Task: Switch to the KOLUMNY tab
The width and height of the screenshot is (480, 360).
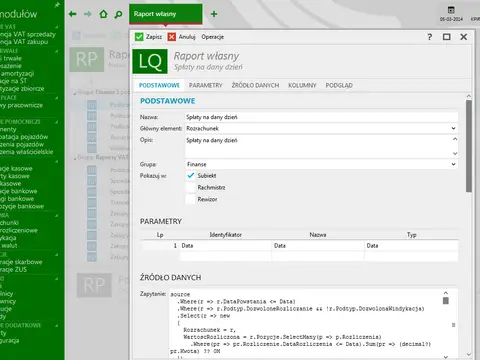Action: (x=302, y=85)
